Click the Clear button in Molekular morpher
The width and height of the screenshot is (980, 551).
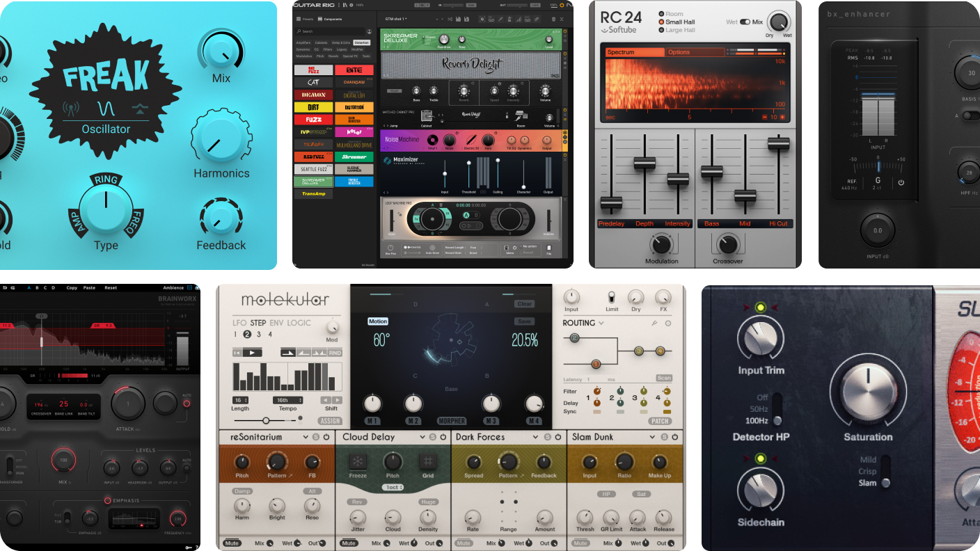pyautogui.click(x=525, y=304)
